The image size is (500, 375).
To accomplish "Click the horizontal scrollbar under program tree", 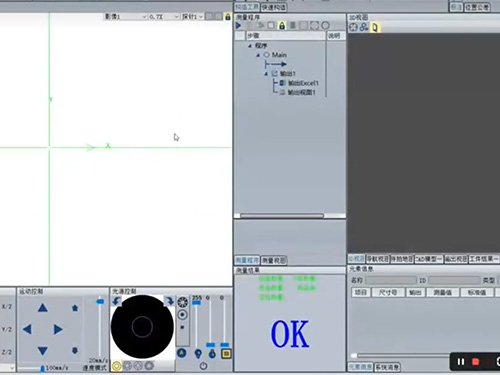I will (282, 216).
